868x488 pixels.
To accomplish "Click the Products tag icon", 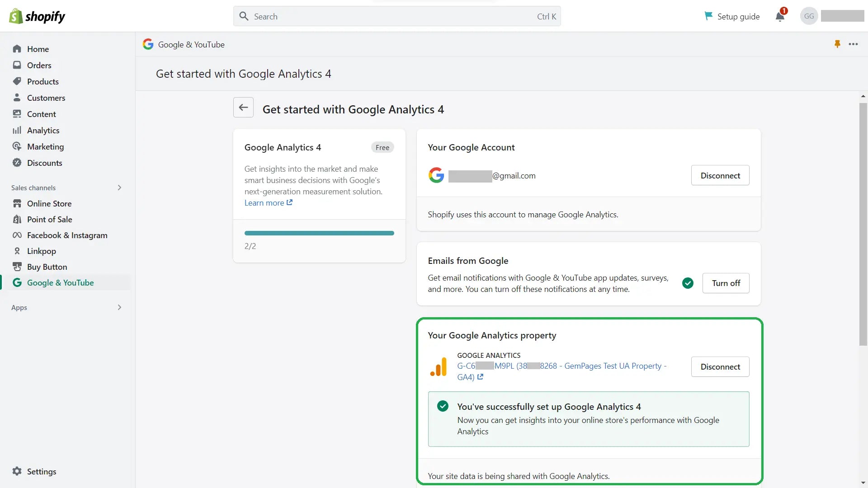I will 17,81.
